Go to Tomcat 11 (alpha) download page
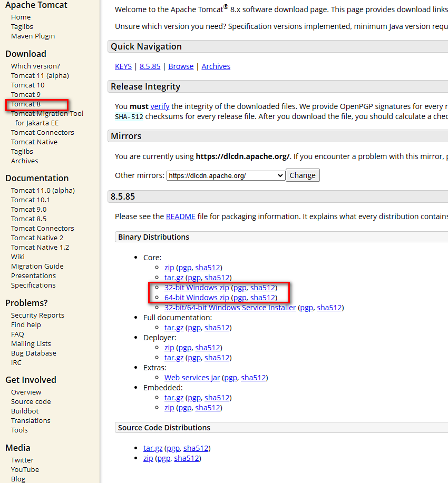 pyautogui.click(x=40, y=75)
